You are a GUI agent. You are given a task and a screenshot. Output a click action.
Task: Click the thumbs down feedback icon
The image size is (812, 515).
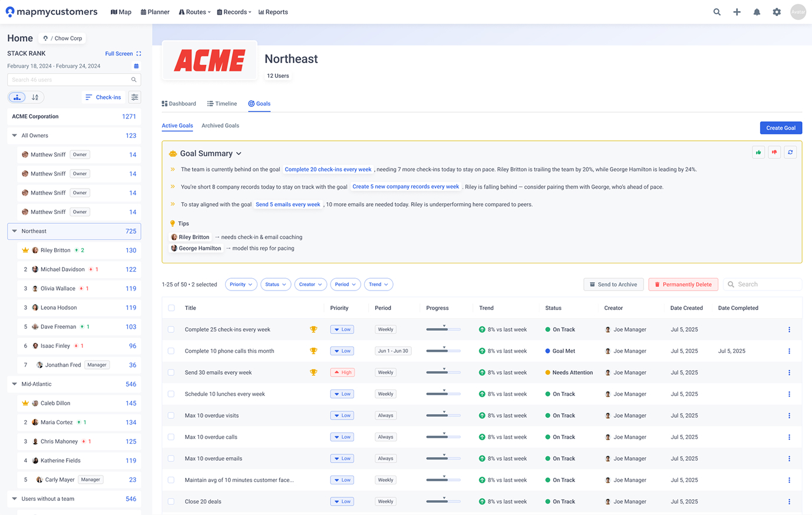774,153
